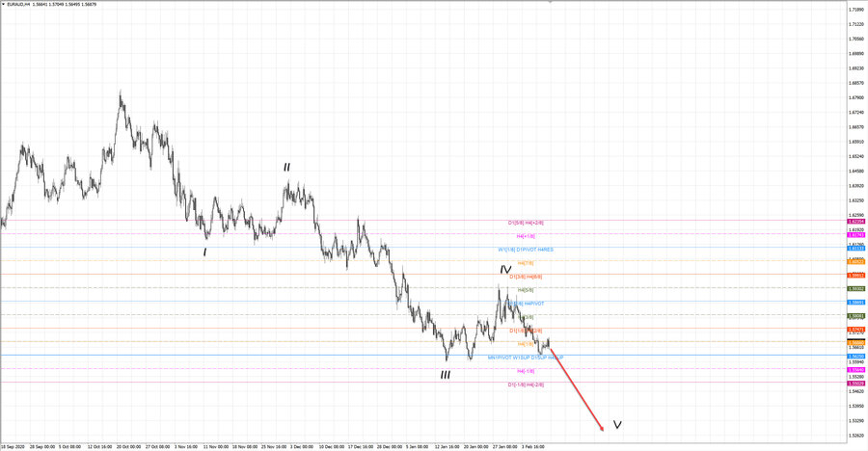Click the H4[5/8] level label
The width and height of the screenshot is (868, 451).
click(526, 290)
